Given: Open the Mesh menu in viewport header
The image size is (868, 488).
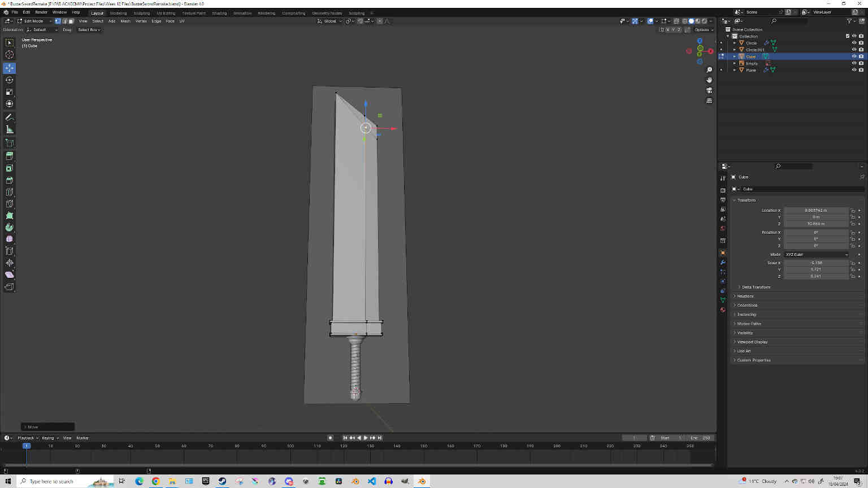Looking at the screenshot, I should [x=125, y=21].
